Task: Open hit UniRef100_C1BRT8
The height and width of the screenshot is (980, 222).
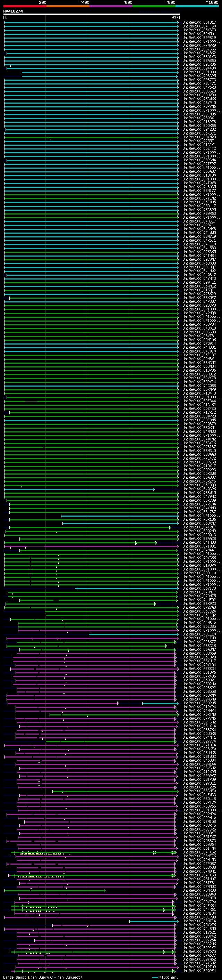Action: (x=199, y=122)
